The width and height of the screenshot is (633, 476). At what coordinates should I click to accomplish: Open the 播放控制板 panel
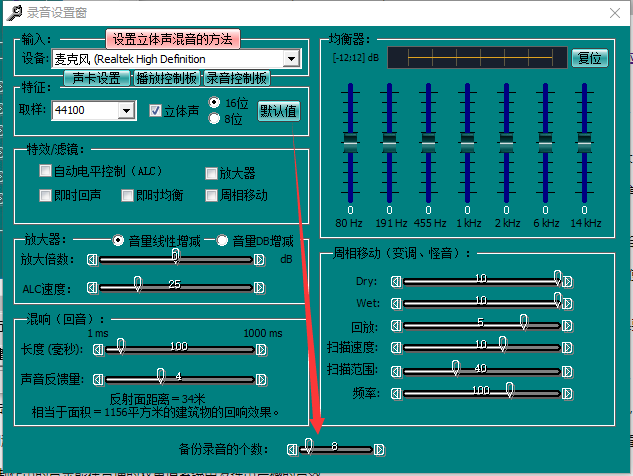(x=166, y=78)
